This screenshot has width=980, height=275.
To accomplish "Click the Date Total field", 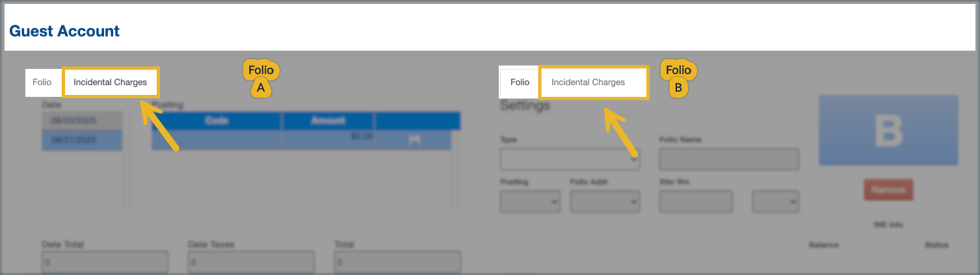I will click(x=105, y=262).
